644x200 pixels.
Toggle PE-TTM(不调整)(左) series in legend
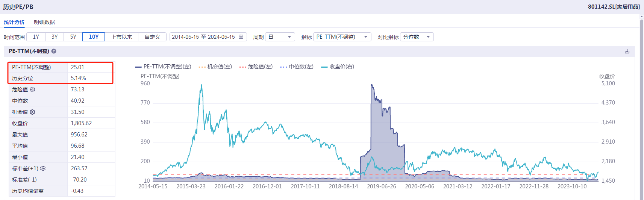163,67
